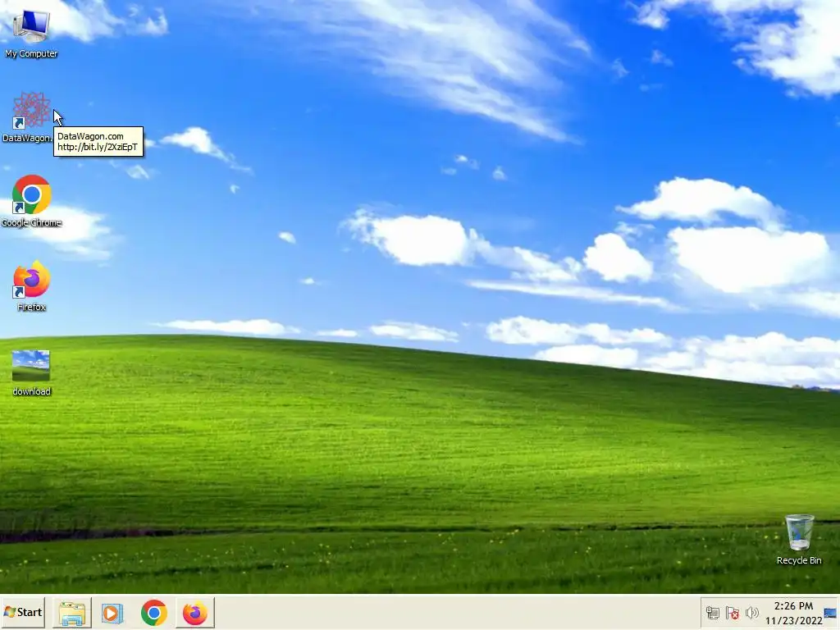Open the volume speaker tray icon
840x630 pixels.
coord(752,613)
